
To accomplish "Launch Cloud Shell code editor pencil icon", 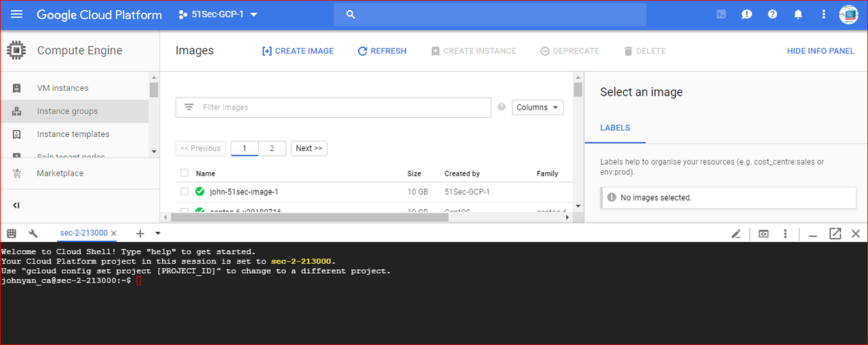I will 736,234.
